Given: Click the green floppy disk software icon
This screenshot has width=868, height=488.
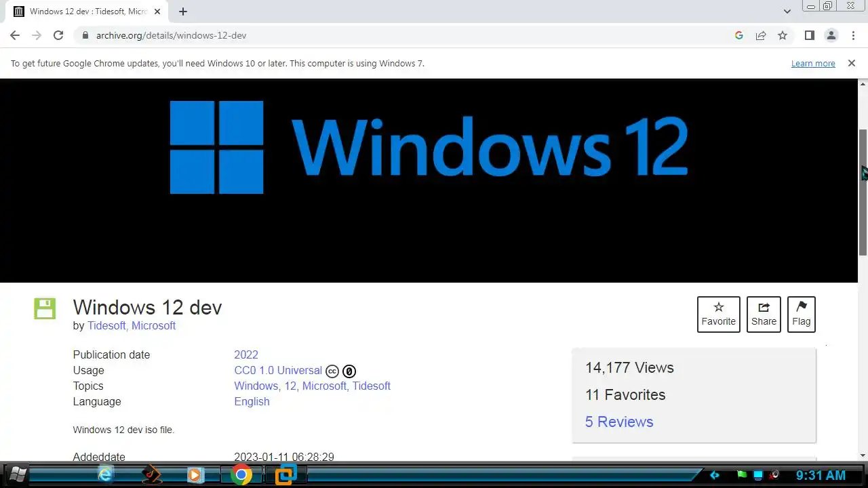Looking at the screenshot, I should tap(45, 308).
